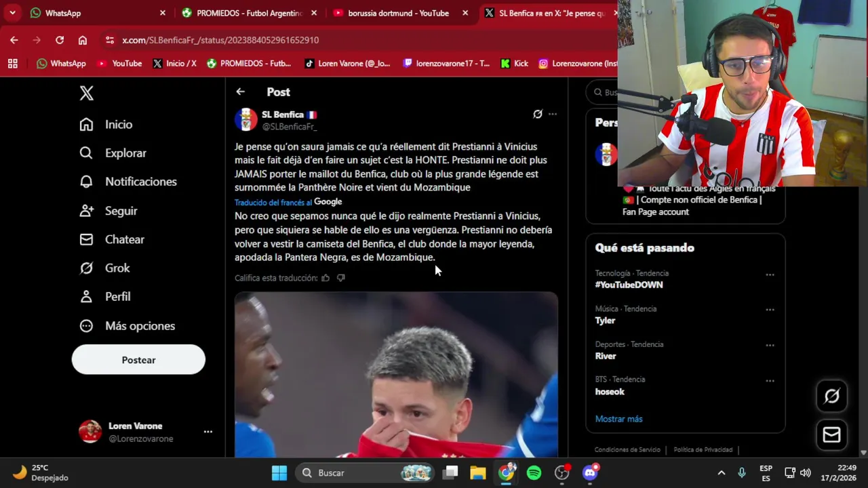
Task: Open Spotify from the taskbar
Action: [534, 472]
